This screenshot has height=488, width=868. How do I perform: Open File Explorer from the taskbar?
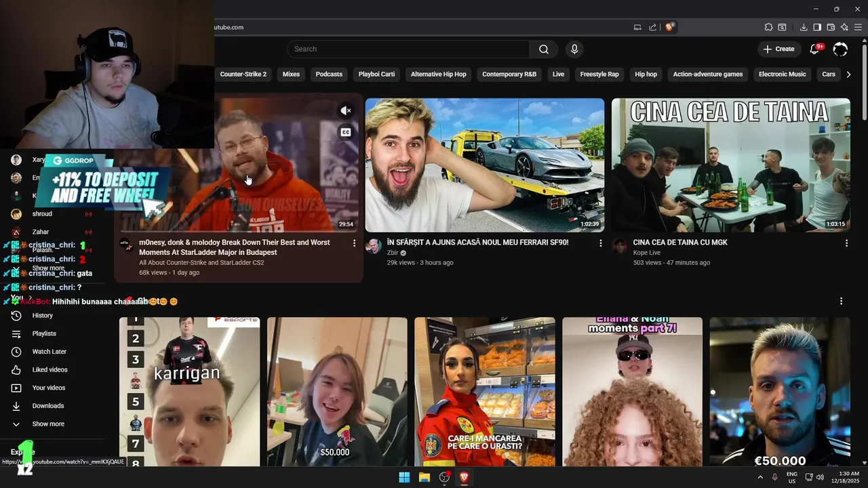point(425,477)
